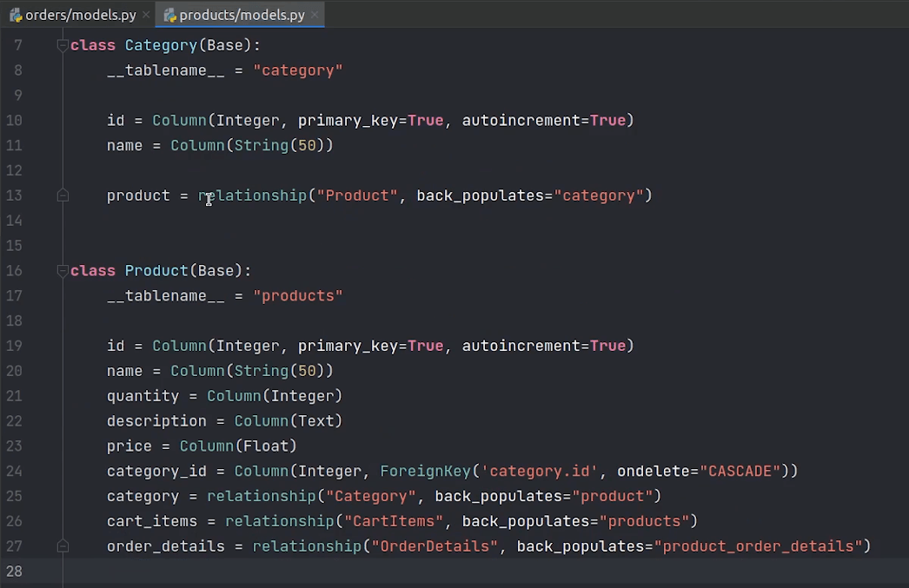The height and width of the screenshot is (588, 909).
Task: Click the fold end marker on line 27
Action: click(x=63, y=546)
